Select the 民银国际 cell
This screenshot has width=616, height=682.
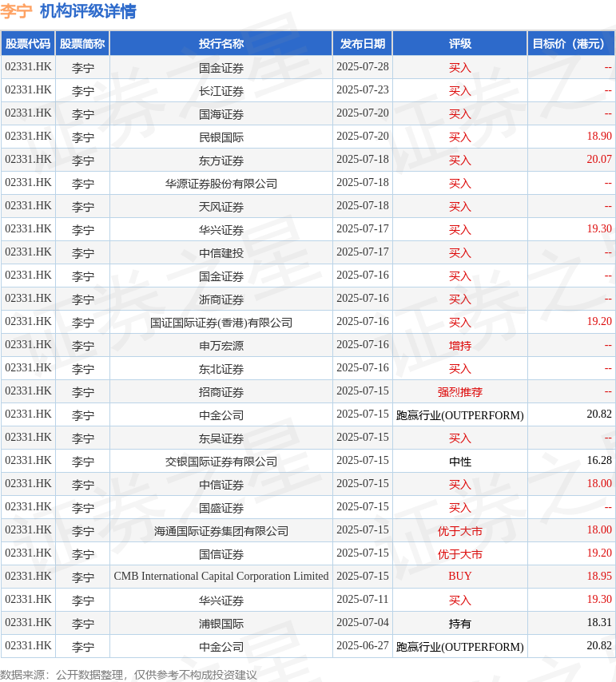(221, 137)
